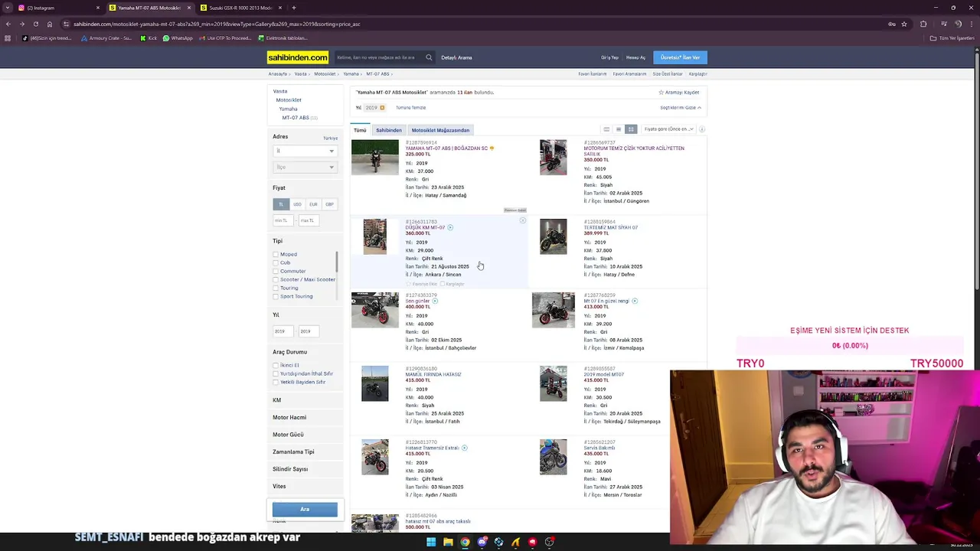Select the gallery grid view icon
The height and width of the screenshot is (551, 980).
click(631, 129)
